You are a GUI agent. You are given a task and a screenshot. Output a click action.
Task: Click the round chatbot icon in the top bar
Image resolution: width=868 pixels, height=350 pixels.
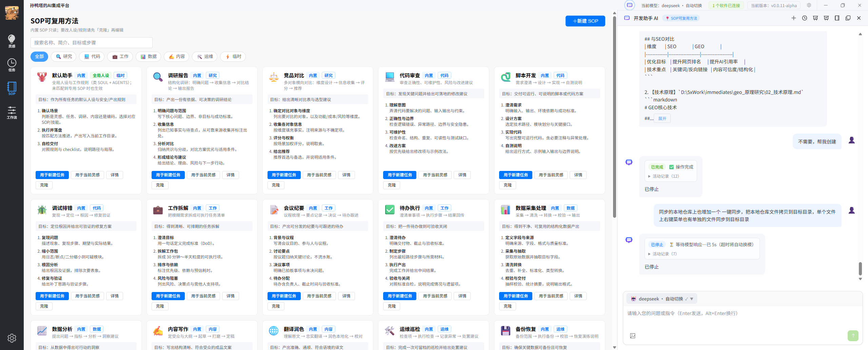click(630, 5)
